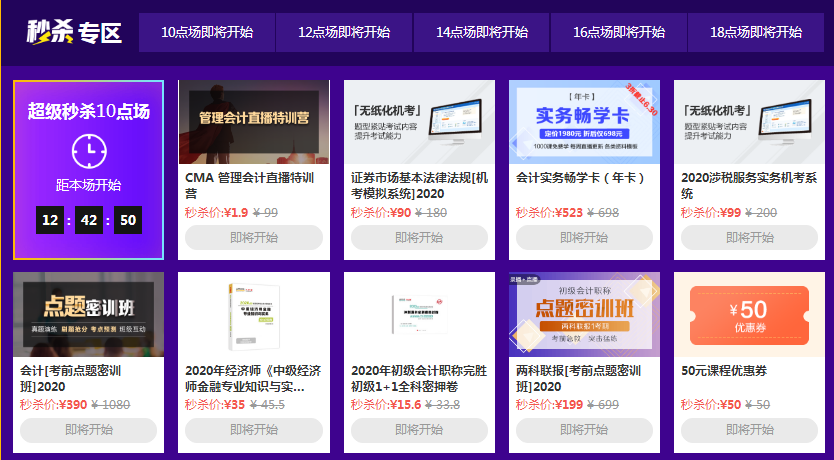This screenshot has width=834, height=460.
Task: Open the 14点场即将开始 tab
Action: point(482,32)
